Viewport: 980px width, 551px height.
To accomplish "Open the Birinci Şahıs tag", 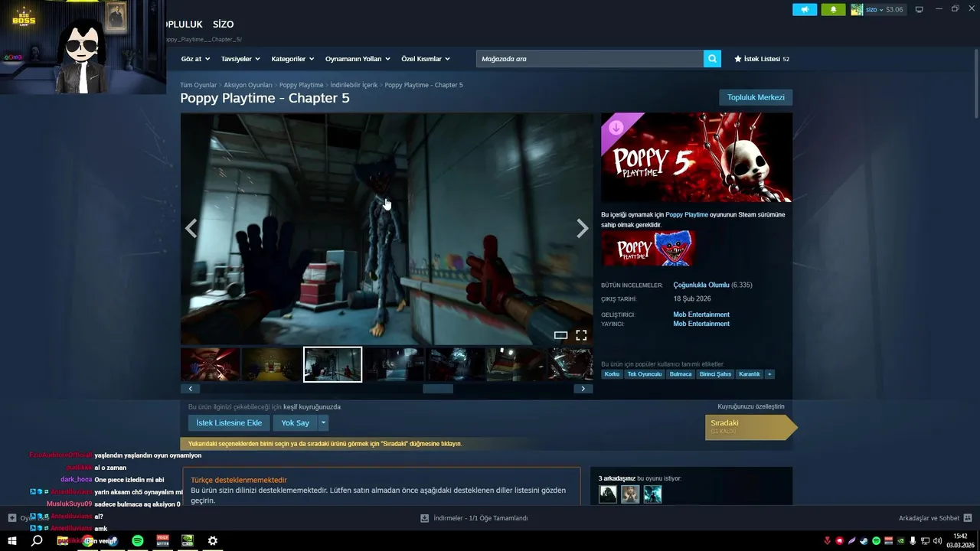I will [x=716, y=374].
